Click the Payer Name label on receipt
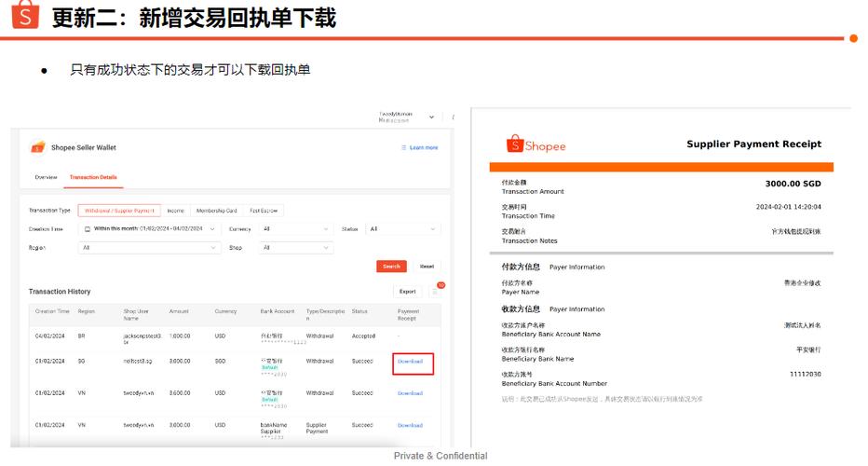Screen dimensions: 868x466 point(521,292)
